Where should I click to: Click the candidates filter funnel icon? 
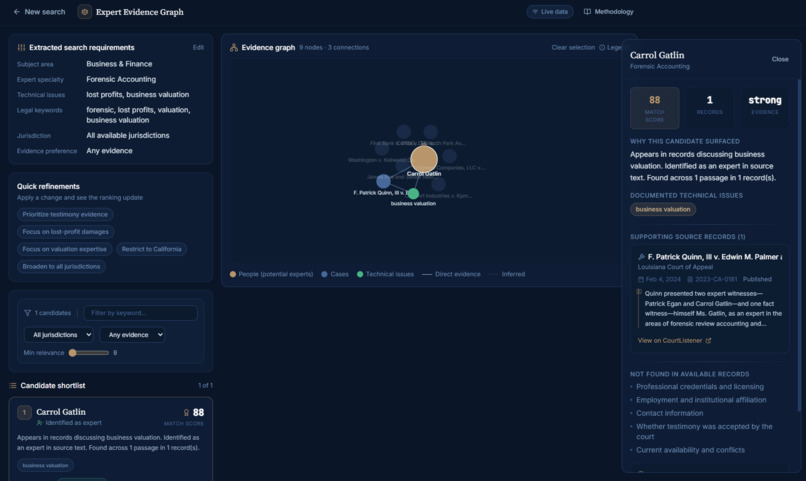point(27,313)
